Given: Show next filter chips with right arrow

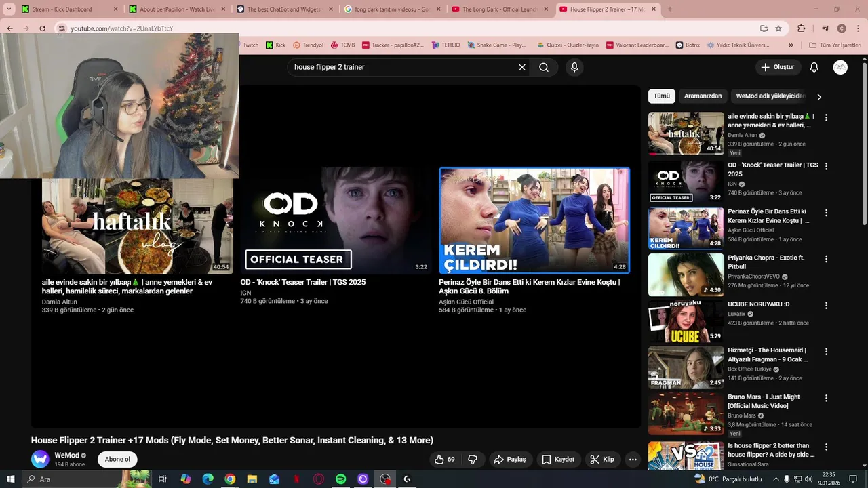Looking at the screenshot, I should pyautogui.click(x=818, y=97).
